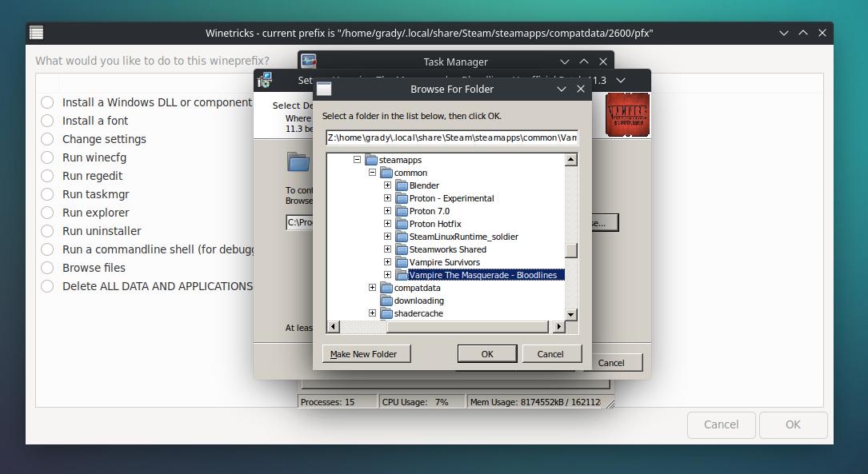Select the downloading folder name
Viewport: 868px width, 474px height.
419,301
